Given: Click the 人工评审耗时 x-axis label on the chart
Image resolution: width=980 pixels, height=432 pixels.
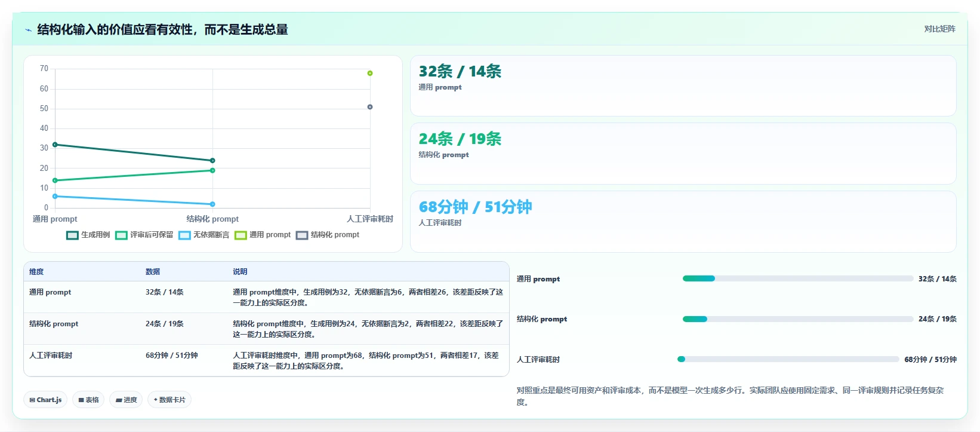Looking at the screenshot, I should [370, 219].
